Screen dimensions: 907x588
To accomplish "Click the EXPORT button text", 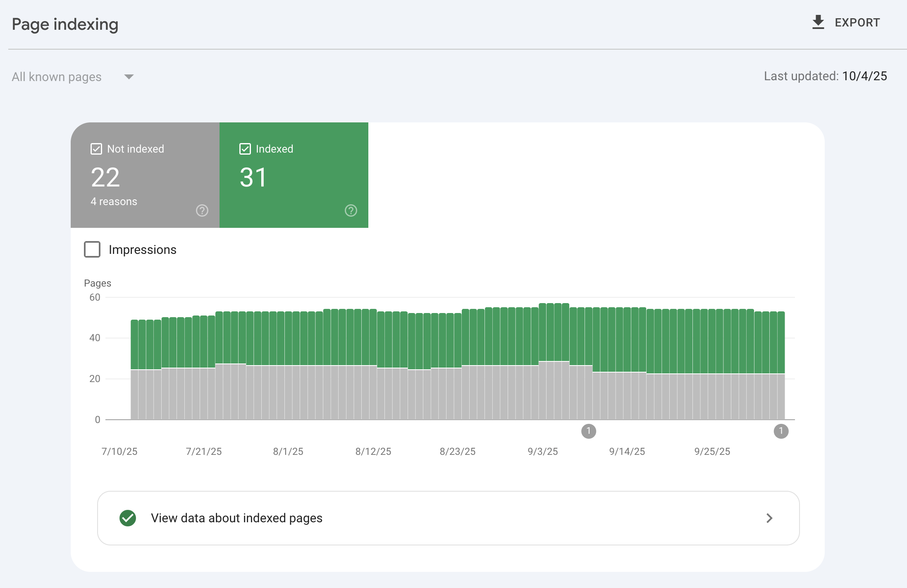I will pyautogui.click(x=857, y=23).
